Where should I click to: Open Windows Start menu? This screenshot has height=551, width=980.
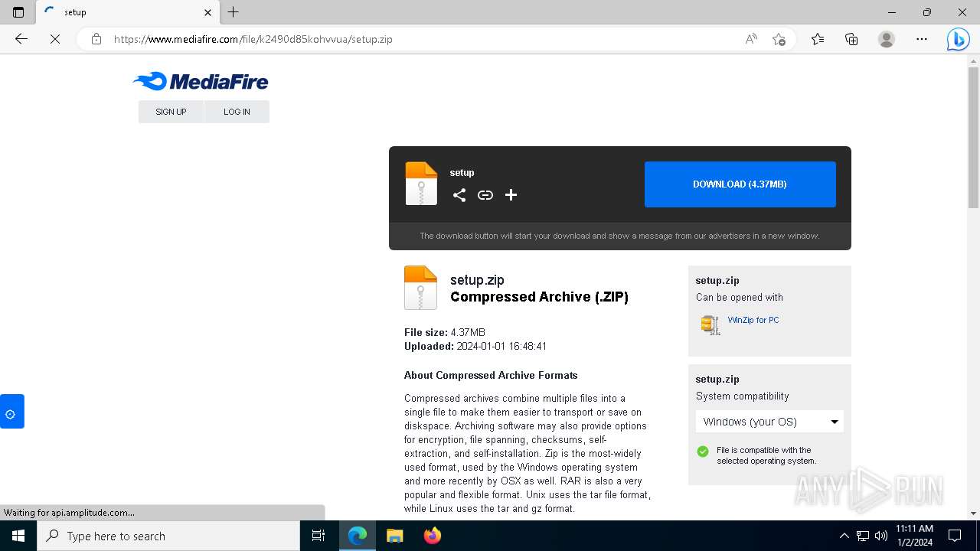coord(18,536)
